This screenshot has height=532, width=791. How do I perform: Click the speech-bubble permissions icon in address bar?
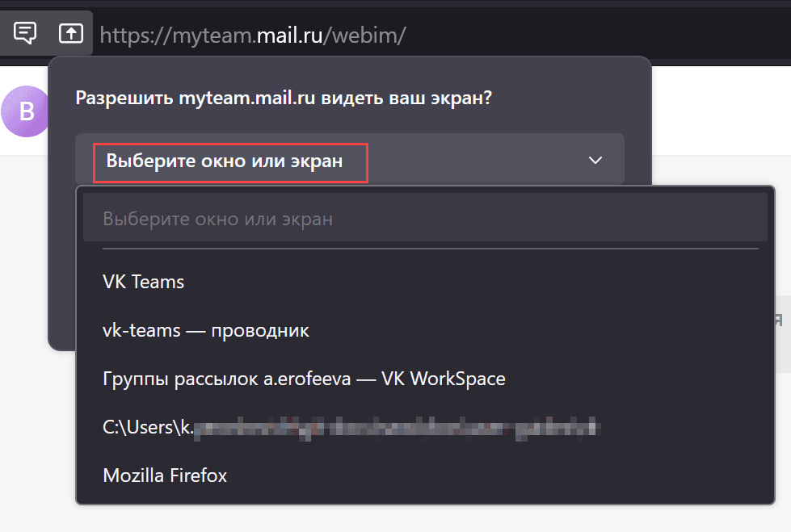tap(25, 33)
